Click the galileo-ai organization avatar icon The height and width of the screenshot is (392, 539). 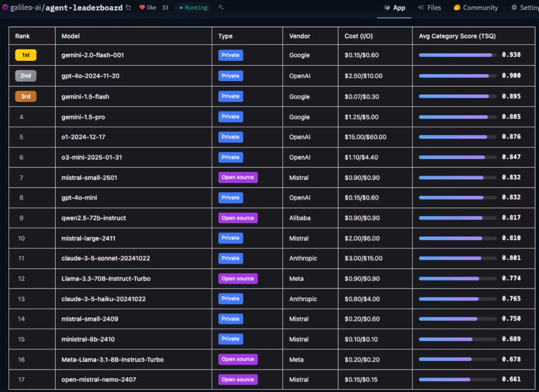tap(5, 7)
